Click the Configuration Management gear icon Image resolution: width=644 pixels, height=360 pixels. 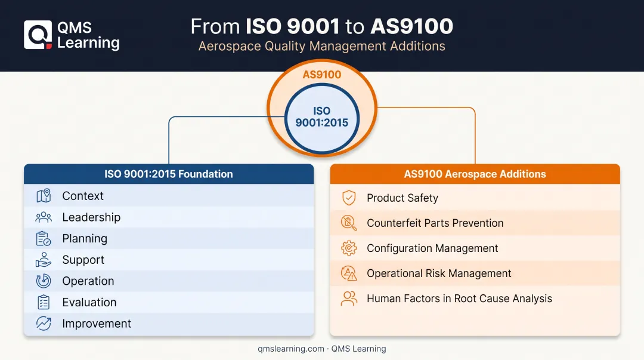click(349, 248)
